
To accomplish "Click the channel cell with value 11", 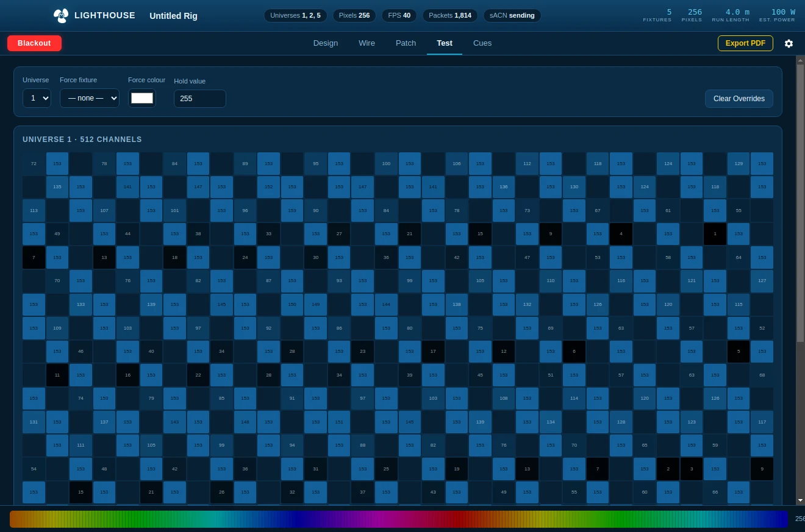I will coord(57,375).
